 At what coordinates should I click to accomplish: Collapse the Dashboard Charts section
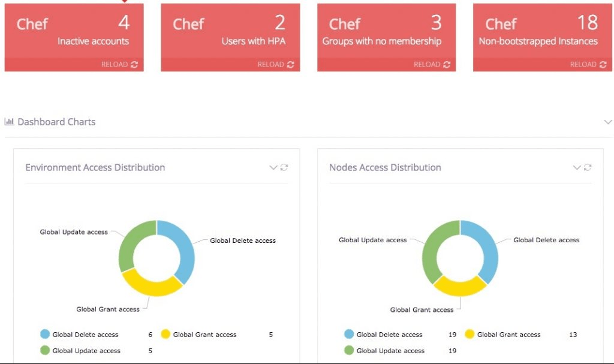607,122
